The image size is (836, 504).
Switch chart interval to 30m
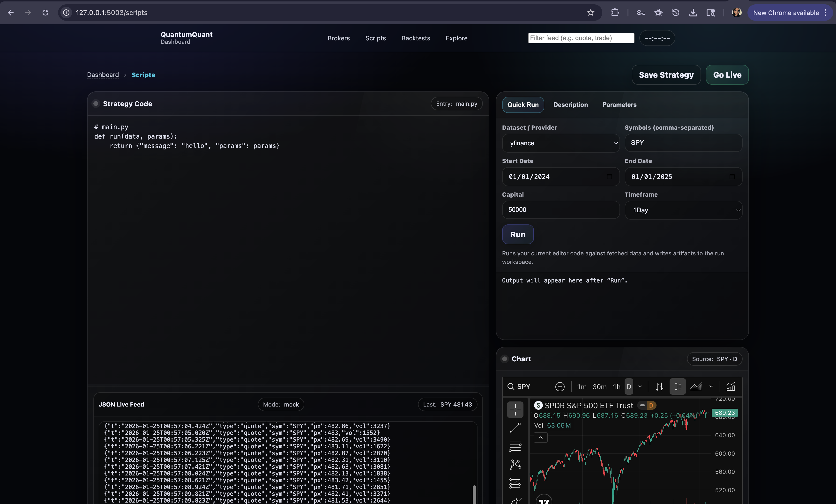(599, 387)
